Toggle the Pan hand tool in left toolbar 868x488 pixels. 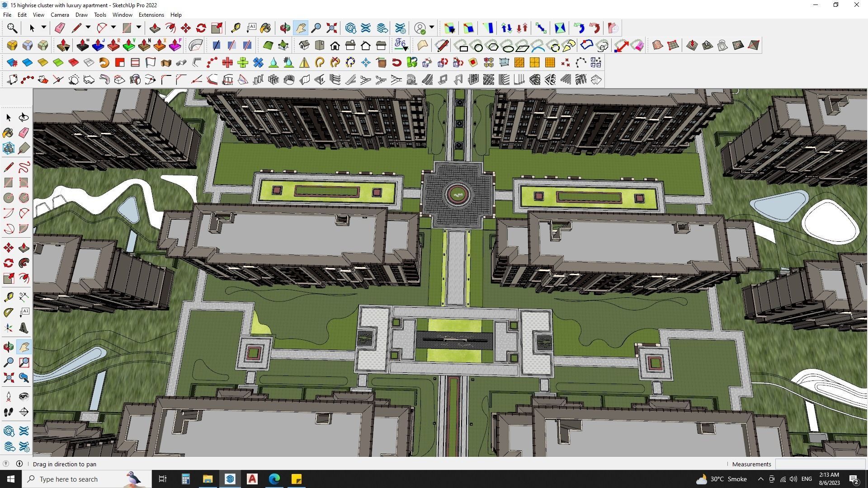[x=24, y=347]
